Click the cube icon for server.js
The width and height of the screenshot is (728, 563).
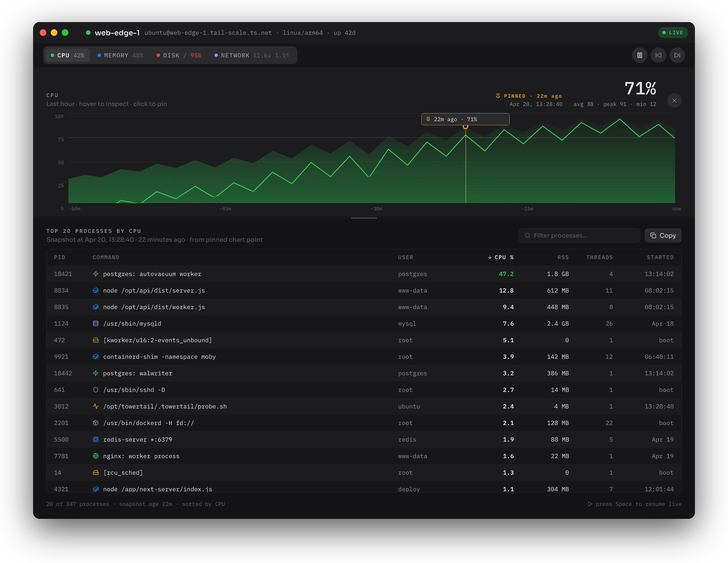[96, 291]
